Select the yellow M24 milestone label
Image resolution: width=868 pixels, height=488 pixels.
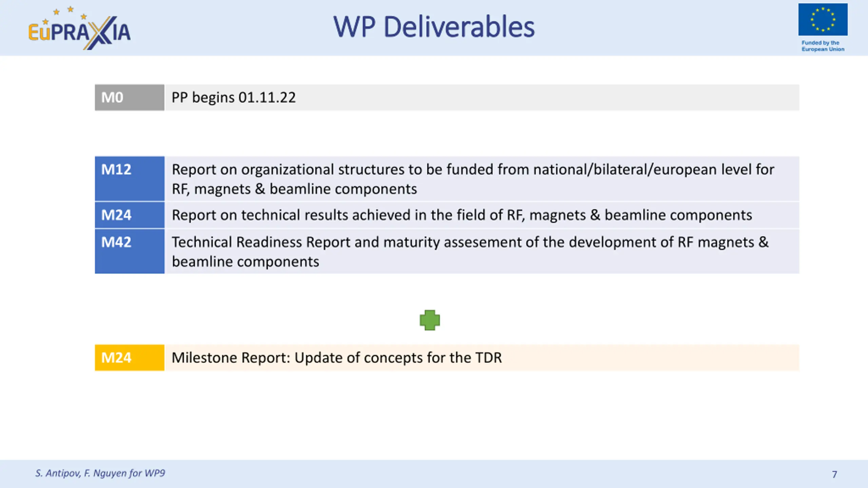pos(130,358)
